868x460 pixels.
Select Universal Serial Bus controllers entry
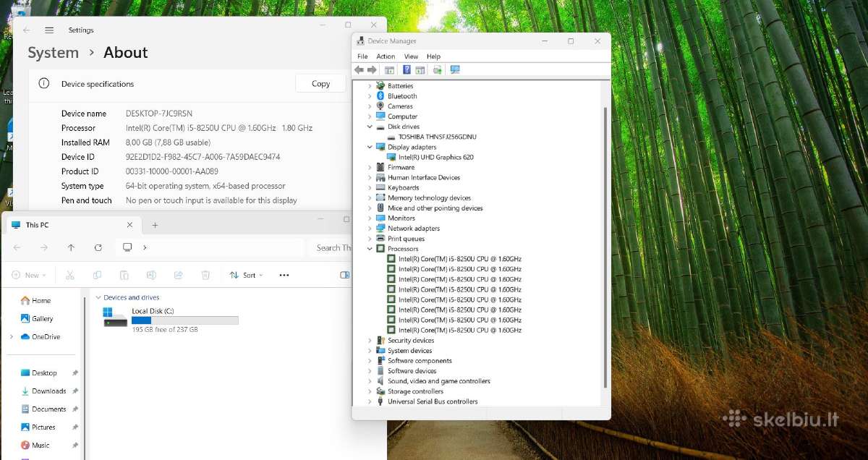click(433, 401)
